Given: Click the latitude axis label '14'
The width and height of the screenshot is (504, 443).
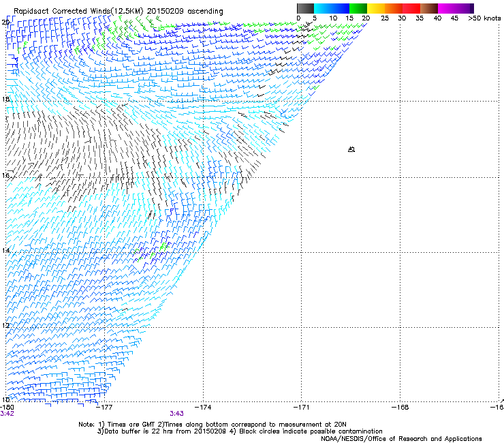Looking at the screenshot, I should 5,250.
